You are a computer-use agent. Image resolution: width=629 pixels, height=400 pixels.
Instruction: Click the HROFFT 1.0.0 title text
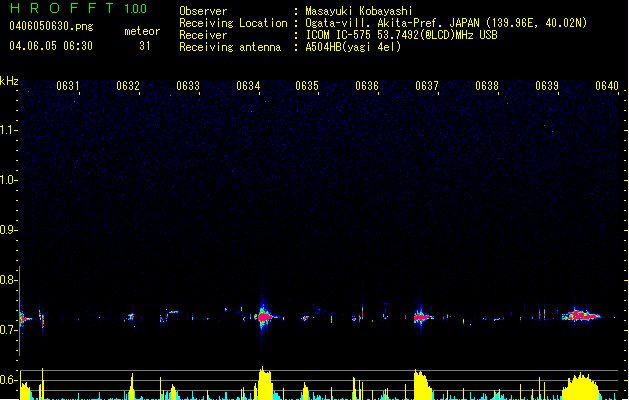coord(78,8)
